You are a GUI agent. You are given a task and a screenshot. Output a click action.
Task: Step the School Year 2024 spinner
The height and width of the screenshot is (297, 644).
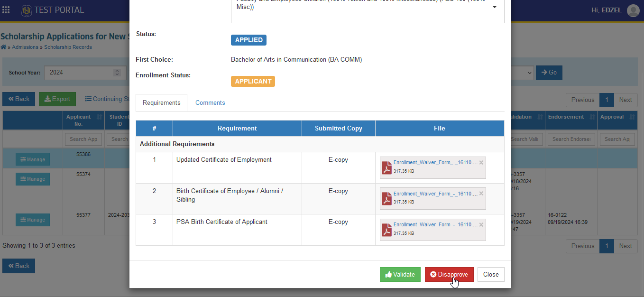click(117, 73)
